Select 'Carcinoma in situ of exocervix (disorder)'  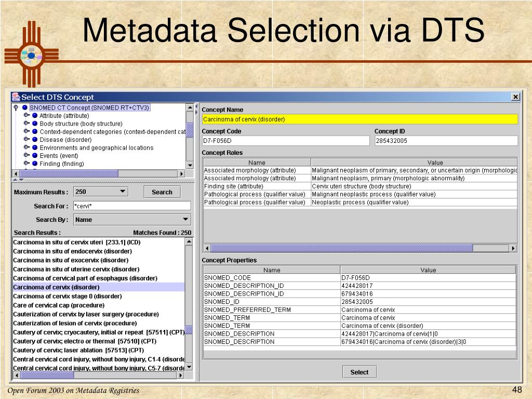(71, 260)
